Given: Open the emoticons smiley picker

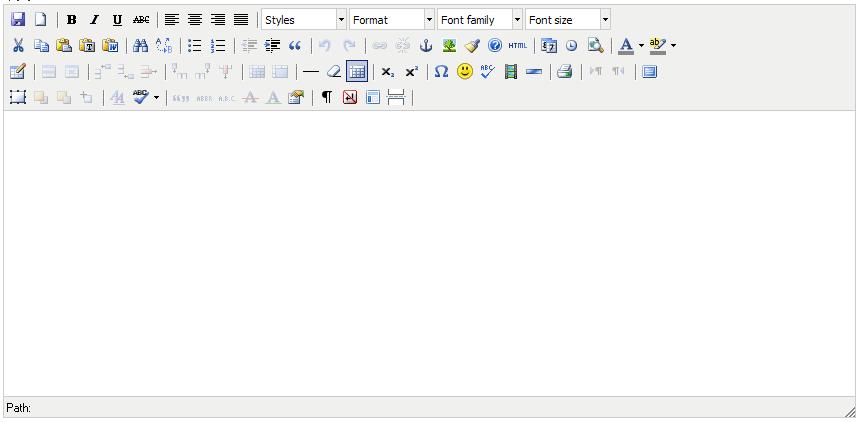Looking at the screenshot, I should 465,71.
